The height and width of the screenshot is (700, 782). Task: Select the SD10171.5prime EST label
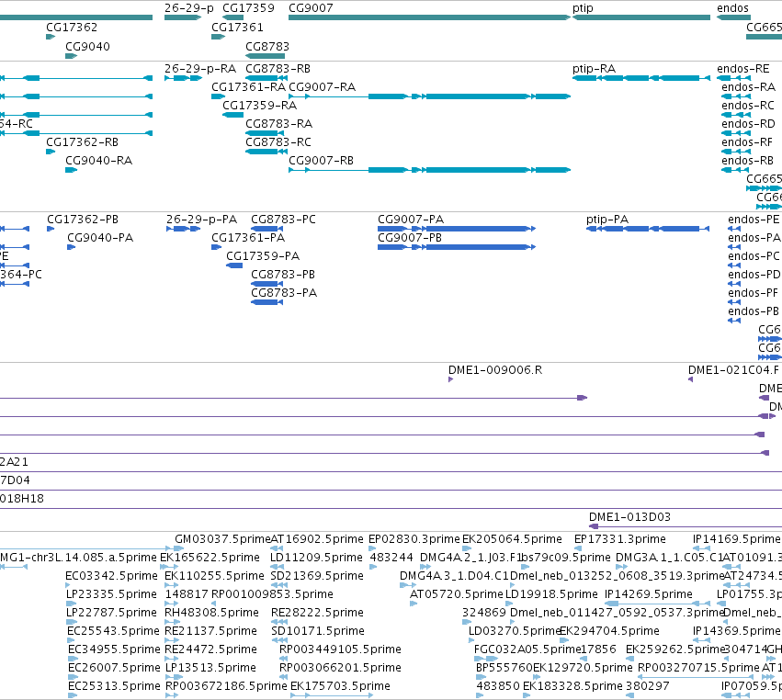[x=318, y=631]
